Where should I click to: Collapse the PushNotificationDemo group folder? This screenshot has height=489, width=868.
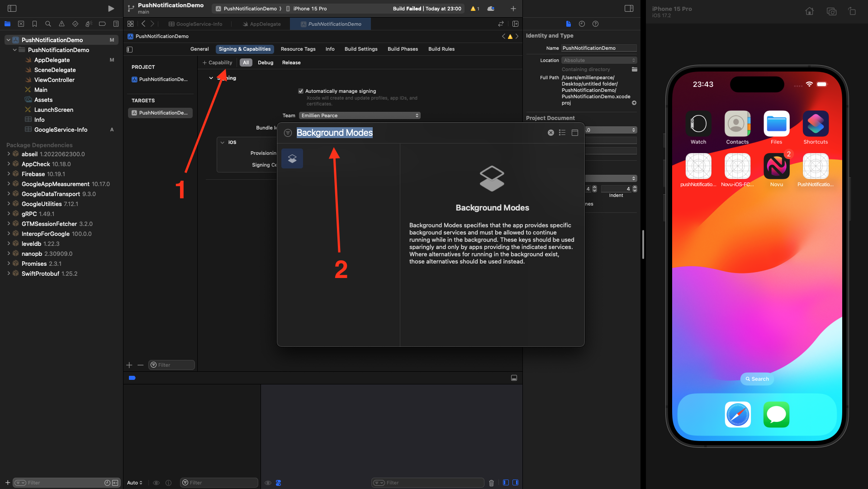pos(15,50)
